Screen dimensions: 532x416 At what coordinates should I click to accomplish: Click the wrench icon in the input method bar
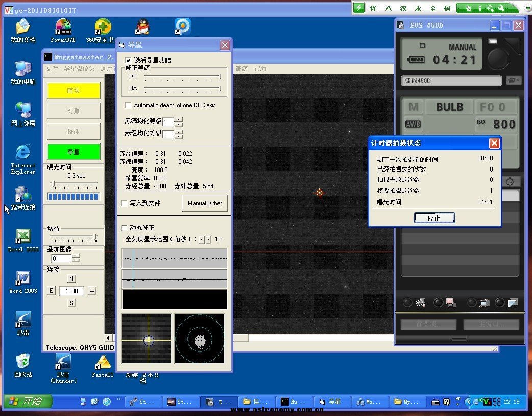pos(501,9)
